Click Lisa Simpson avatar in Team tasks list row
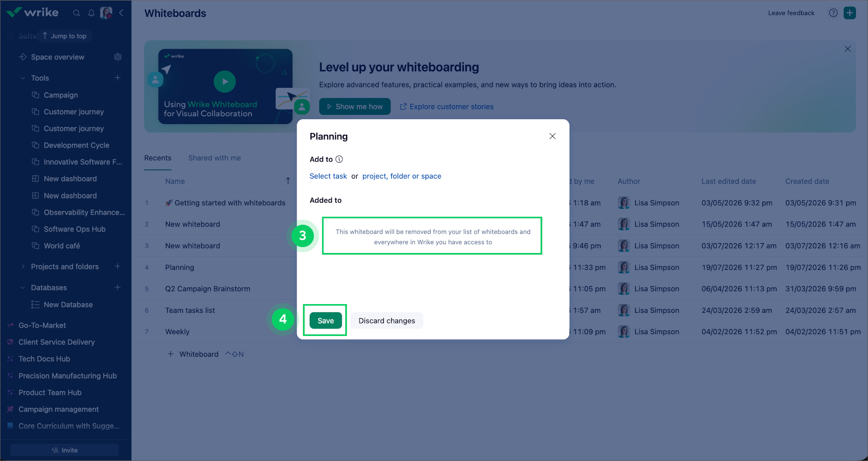The image size is (868, 461). point(624,310)
